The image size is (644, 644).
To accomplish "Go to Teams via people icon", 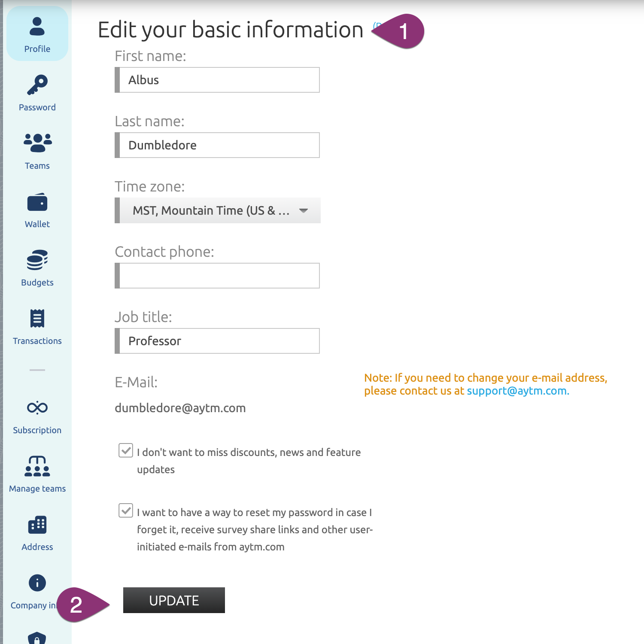I will (37, 143).
